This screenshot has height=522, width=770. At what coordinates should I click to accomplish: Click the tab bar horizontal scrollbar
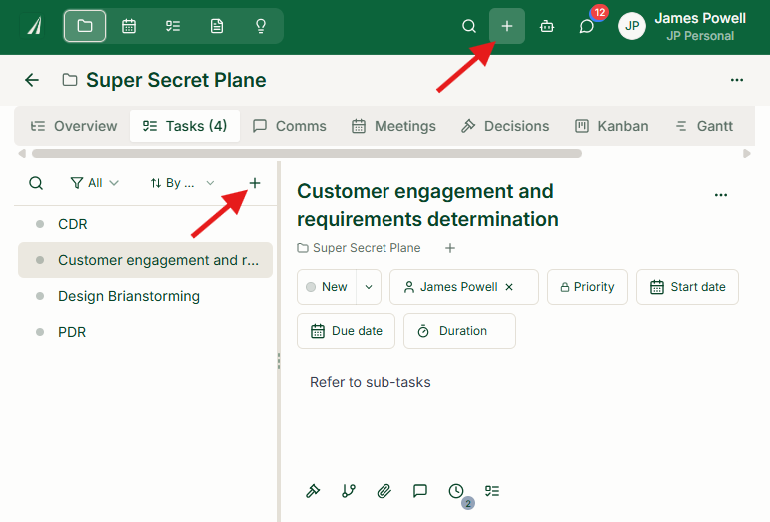click(307, 154)
